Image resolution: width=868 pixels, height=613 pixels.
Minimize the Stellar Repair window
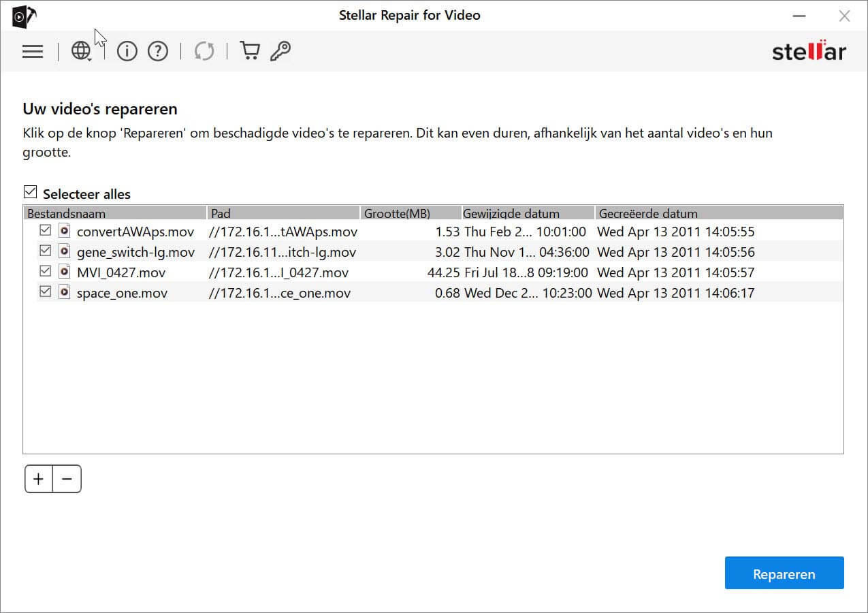(x=800, y=16)
